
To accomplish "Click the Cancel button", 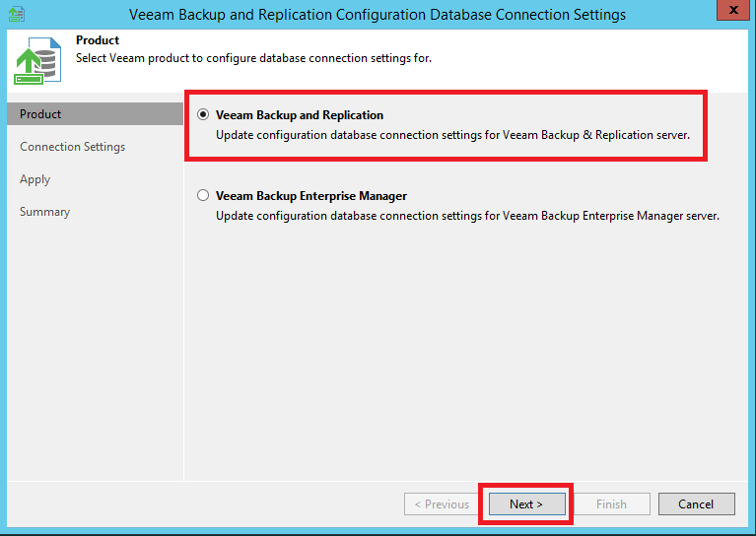I will 696,503.
